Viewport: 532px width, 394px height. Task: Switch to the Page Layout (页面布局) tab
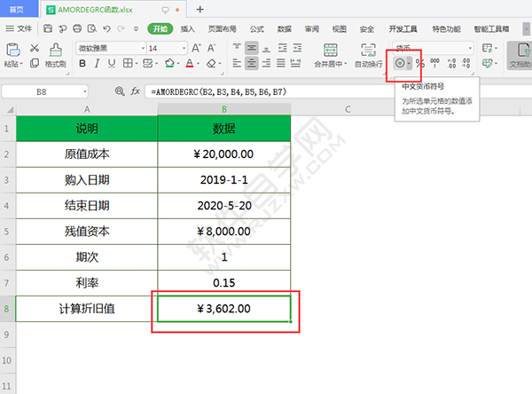point(222,29)
